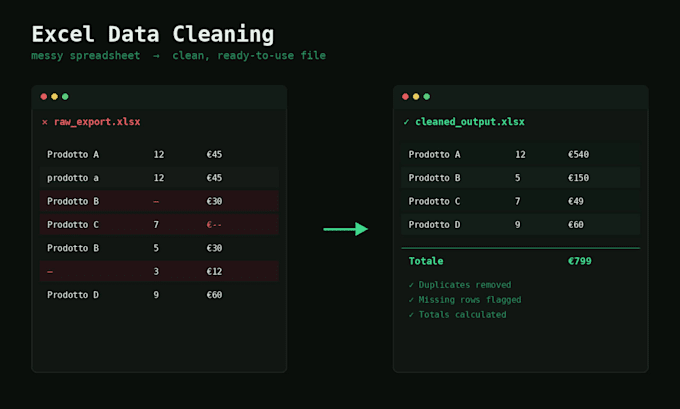Click the Excel Data Cleaning heading
Image resolution: width=680 pixels, height=409 pixels.
tap(153, 34)
